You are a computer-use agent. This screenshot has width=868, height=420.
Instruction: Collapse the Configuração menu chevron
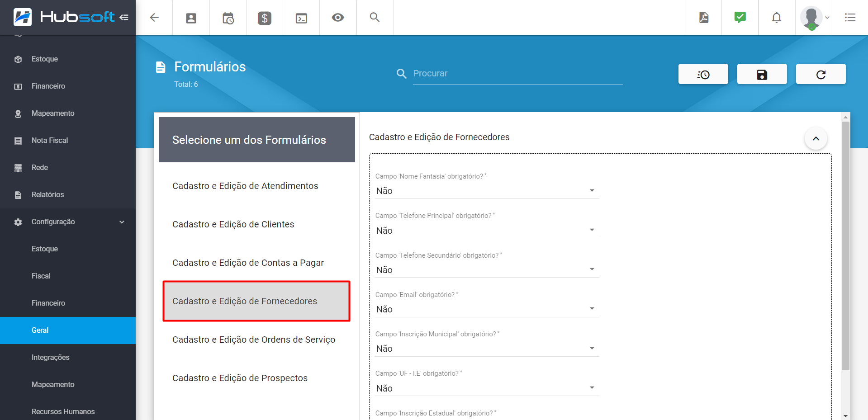coord(122,222)
